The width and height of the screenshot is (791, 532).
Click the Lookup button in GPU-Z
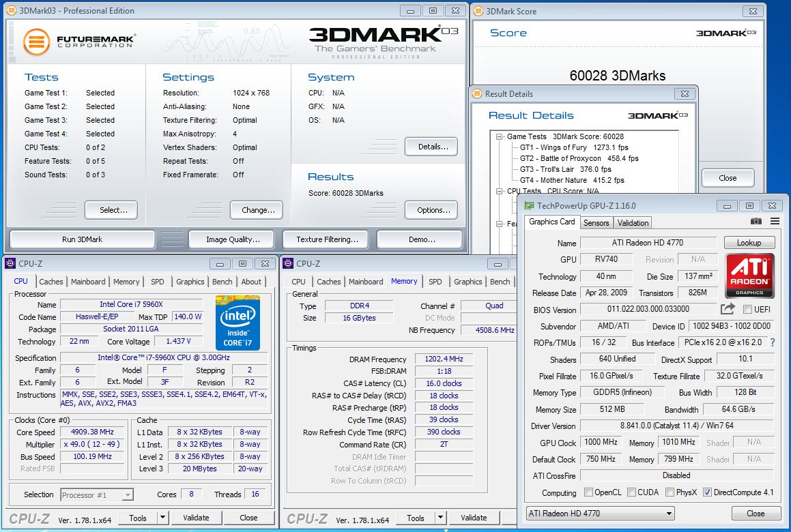pos(749,243)
